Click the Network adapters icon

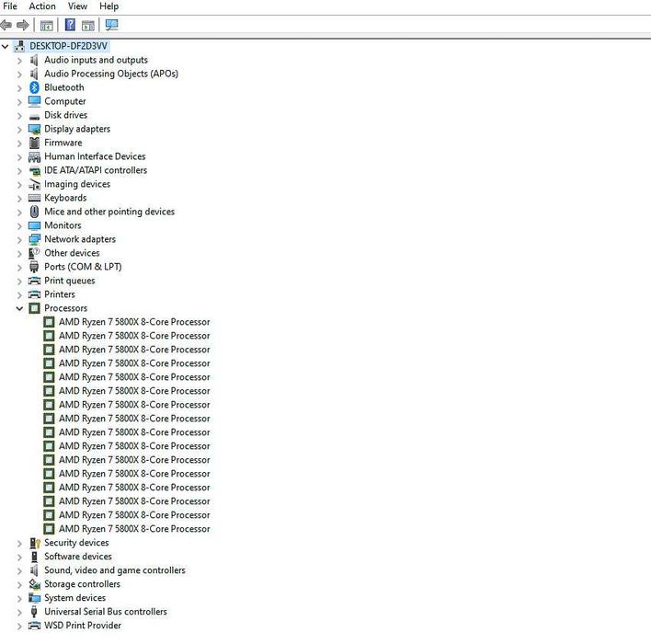pos(34,239)
